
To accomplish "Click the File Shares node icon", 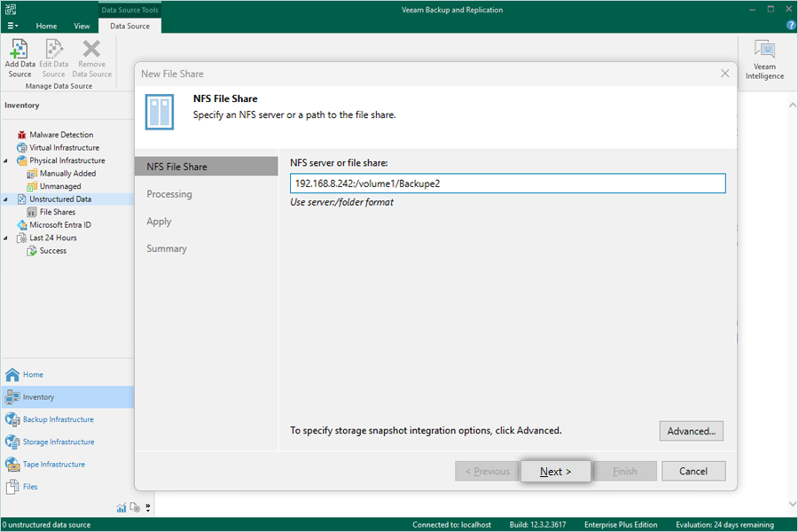I will [x=32, y=212].
